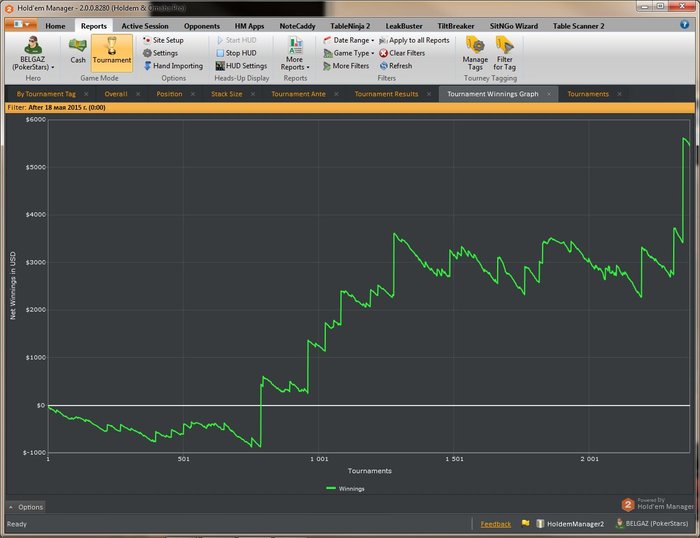The width and height of the screenshot is (700, 538).
Task: Close the Tournaments report tab
Action: point(619,94)
